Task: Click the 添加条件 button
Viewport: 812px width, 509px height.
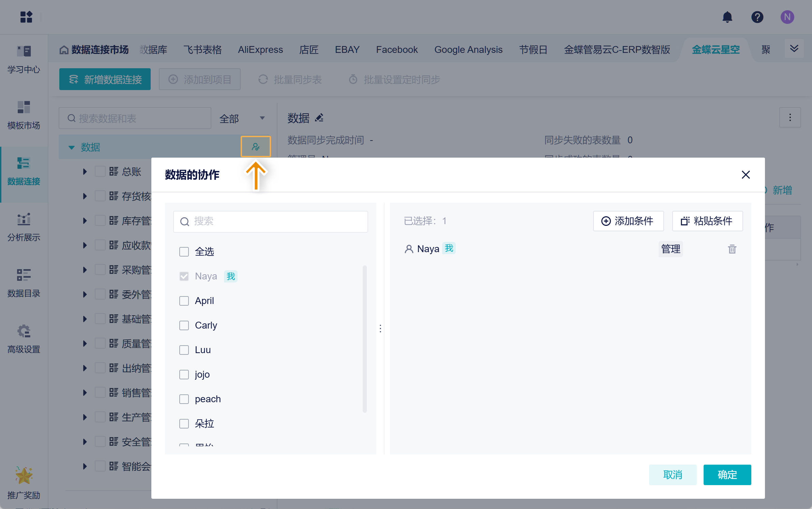Action: point(628,221)
